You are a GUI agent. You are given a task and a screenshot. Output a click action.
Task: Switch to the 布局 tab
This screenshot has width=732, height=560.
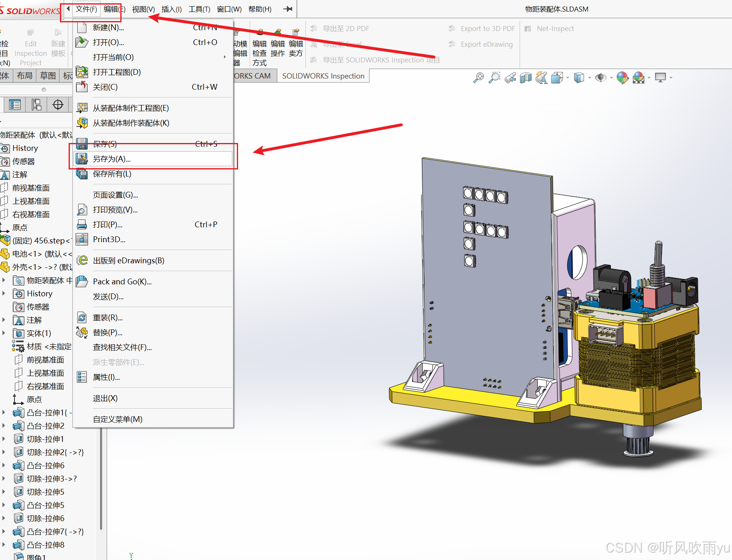point(24,76)
